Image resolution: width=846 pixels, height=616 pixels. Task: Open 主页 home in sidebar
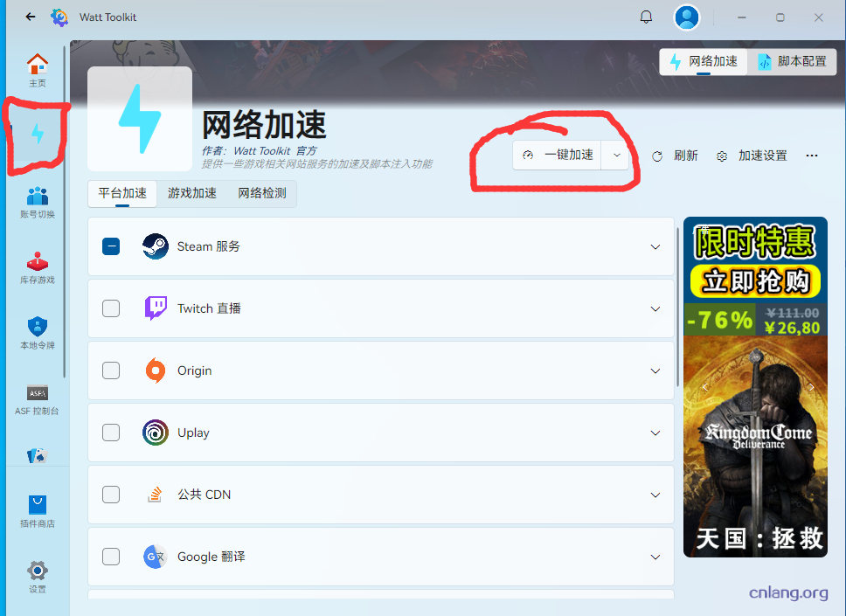click(38, 70)
